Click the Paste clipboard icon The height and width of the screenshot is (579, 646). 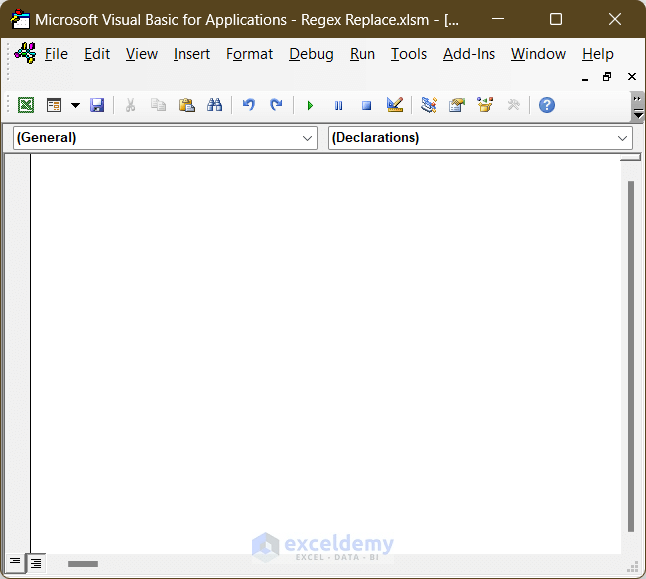click(187, 105)
